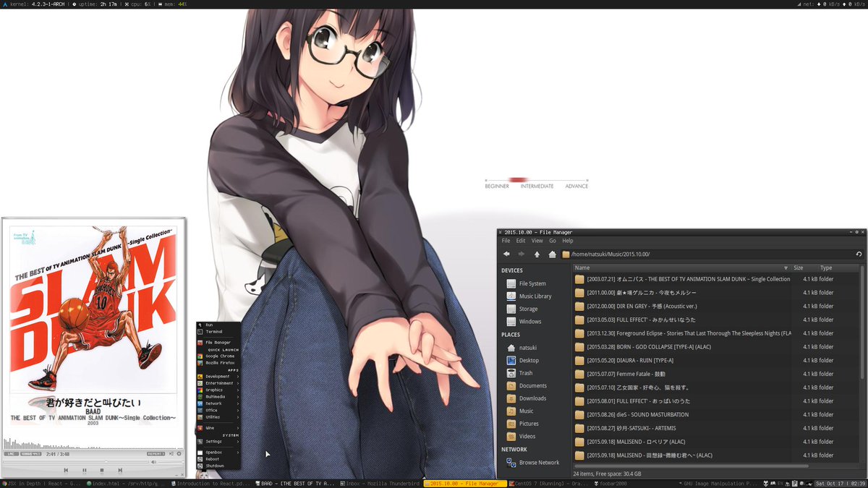Open File menu in File Manager
This screenshot has height=488, width=868.
506,241
